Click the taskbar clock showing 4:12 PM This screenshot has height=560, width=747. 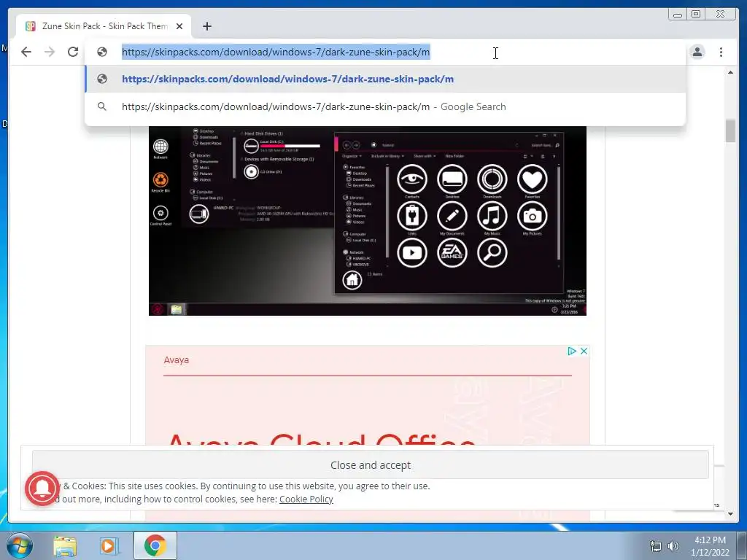pyautogui.click(x=710, y=546)
